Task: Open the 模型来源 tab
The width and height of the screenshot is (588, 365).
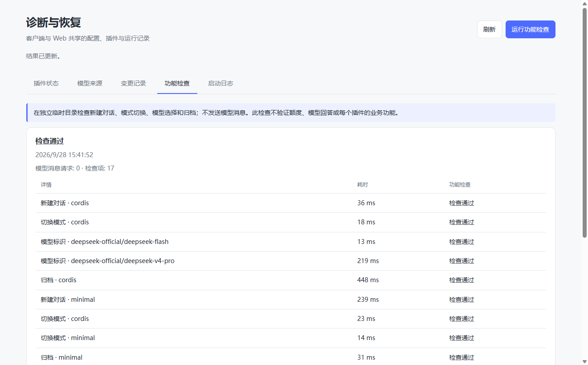Action: point(90,83)
